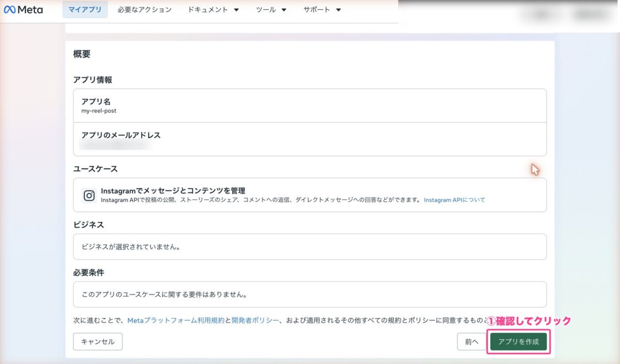Expand the サポート dropdown arrow
This screenshot has width=620, height=364.
tap(338, 10)
